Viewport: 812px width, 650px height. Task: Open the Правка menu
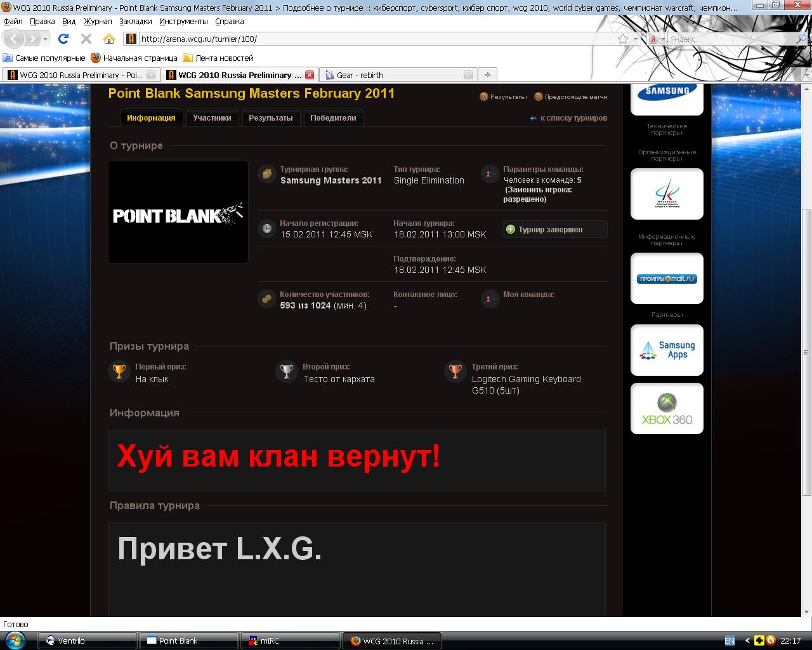42,22
